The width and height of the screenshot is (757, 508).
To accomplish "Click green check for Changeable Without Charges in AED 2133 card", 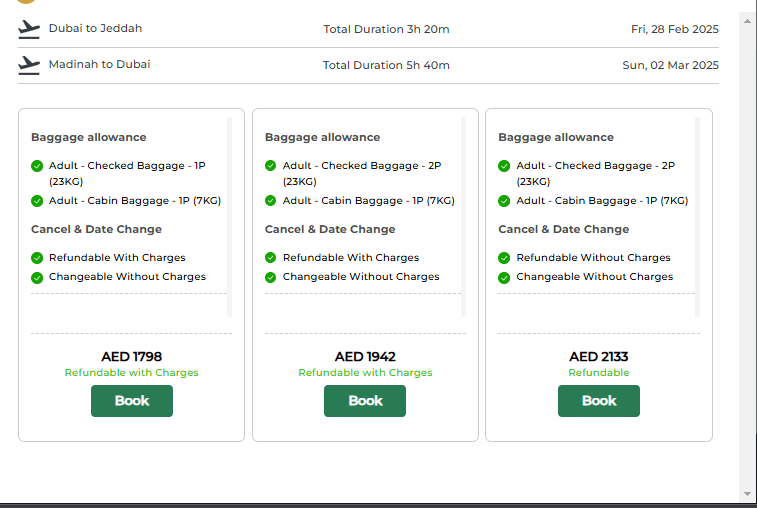I will pyautogui.click(x=505, y=277).
